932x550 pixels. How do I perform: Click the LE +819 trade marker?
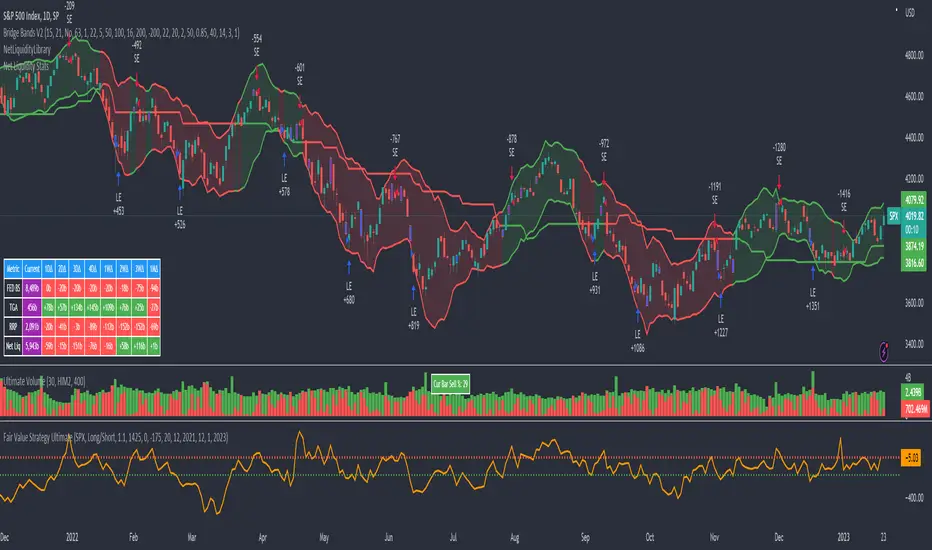[x=414, y=318]
